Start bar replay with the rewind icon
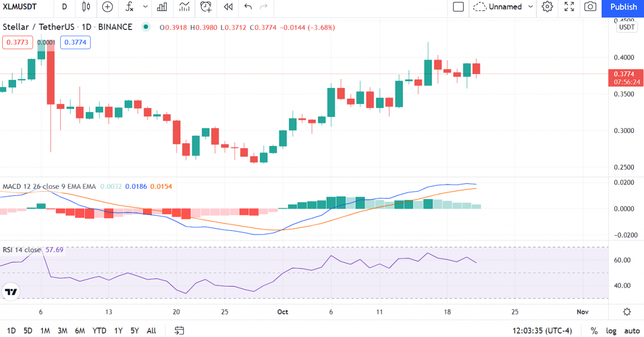Image resolution: width=644 pixels, height=337 pixels. tap(228, 7)
